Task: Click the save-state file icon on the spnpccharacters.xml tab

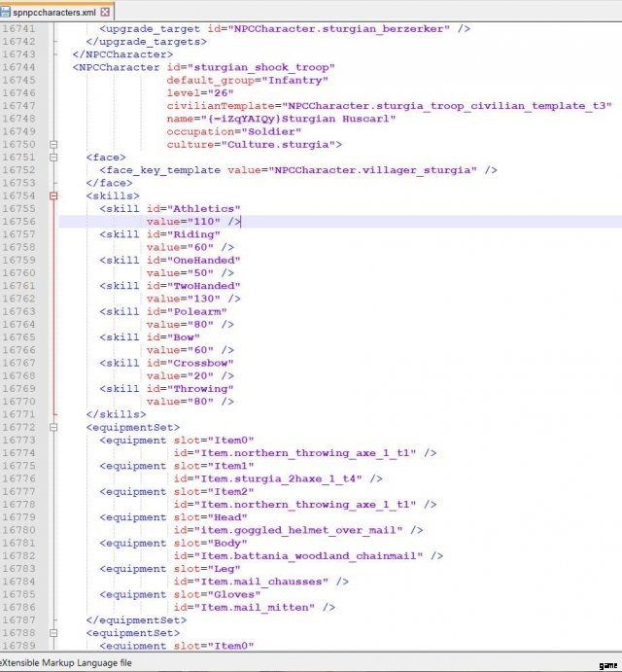Action: pos(5,12)
